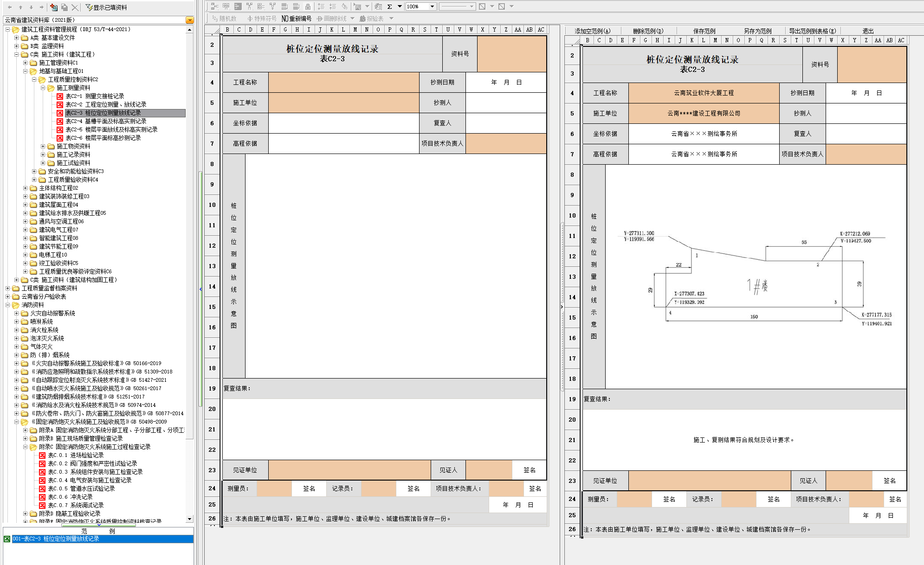Click the forward arrow in the tree toolbar

point(42,7)
